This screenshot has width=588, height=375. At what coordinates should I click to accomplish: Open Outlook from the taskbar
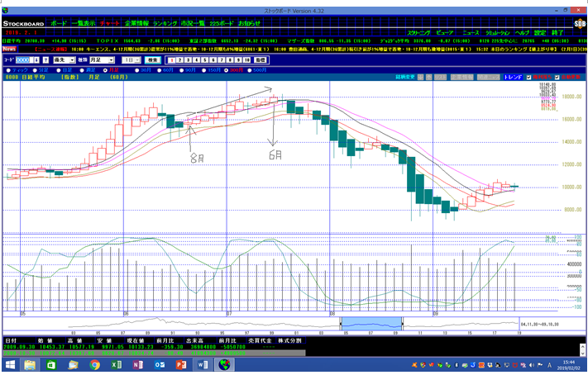coord(160,365)
